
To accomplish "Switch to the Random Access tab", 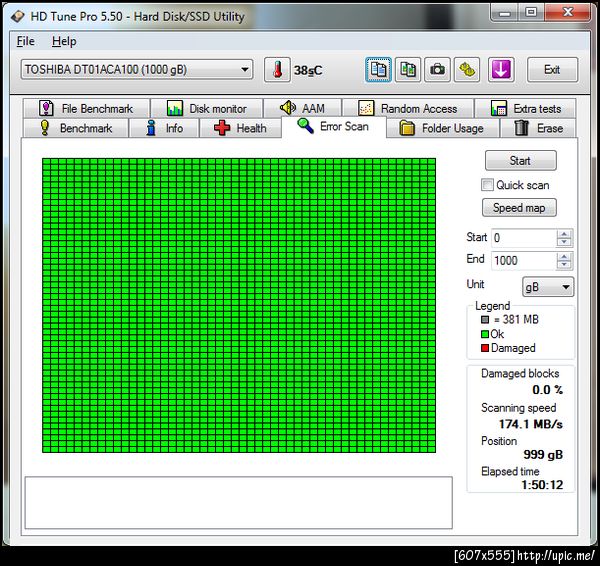I will point(408,108).
